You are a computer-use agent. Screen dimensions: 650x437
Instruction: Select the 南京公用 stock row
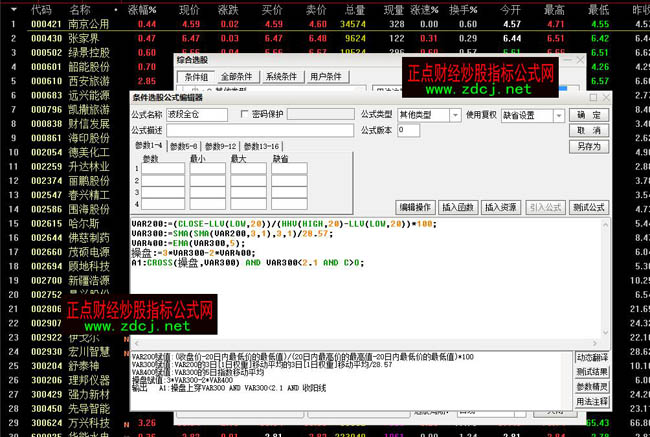tap(88, 22)
